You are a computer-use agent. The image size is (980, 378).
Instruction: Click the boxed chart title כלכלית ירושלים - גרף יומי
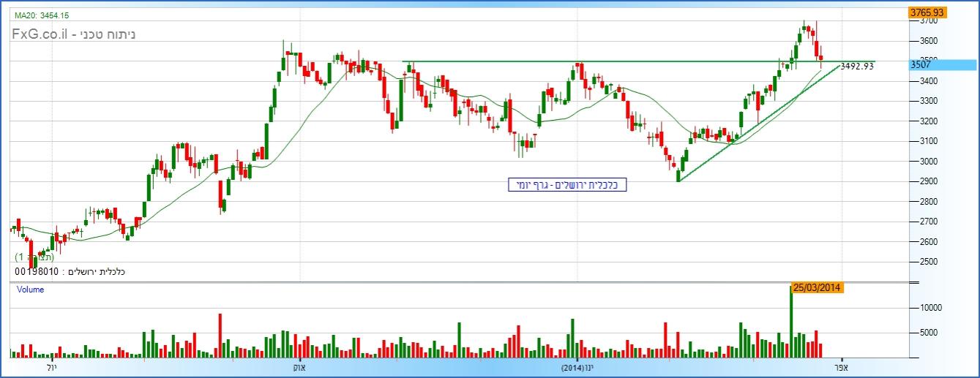pyautogui.click(x=567, y=185)
